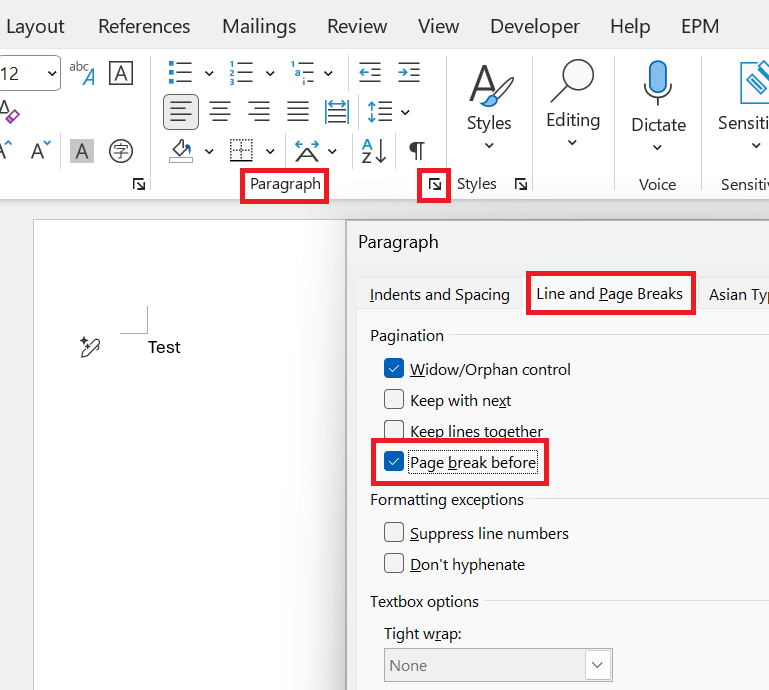
Task: Open Tight wrap dropdown
Action: [598, 665]
